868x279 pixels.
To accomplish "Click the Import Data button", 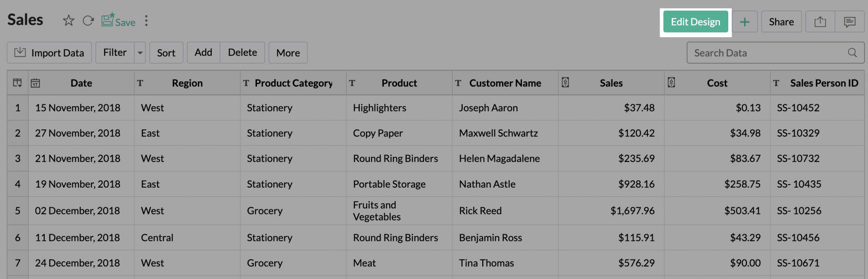I will click(49, 53).
